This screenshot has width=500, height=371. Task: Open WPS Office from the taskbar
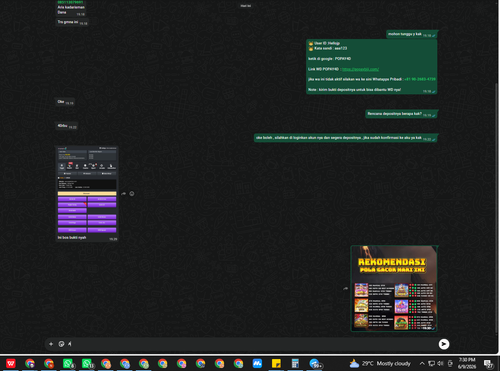pyautogui.click(x=11, y=363)
